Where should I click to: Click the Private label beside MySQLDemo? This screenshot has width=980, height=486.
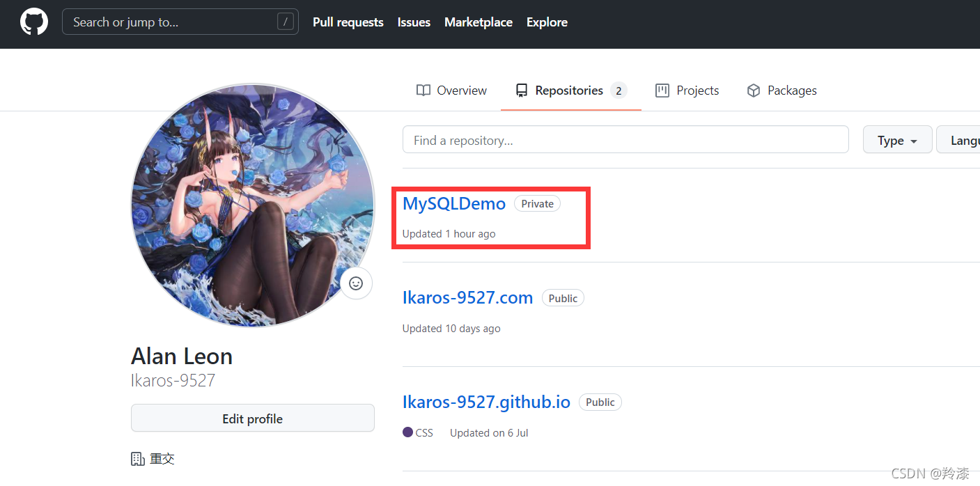click(x=537, y=204)
